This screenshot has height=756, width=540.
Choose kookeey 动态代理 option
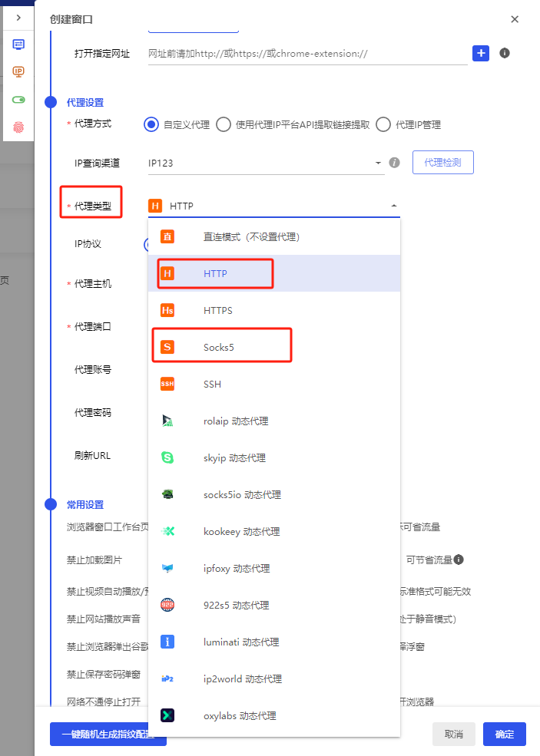click(x=274, y=532)
